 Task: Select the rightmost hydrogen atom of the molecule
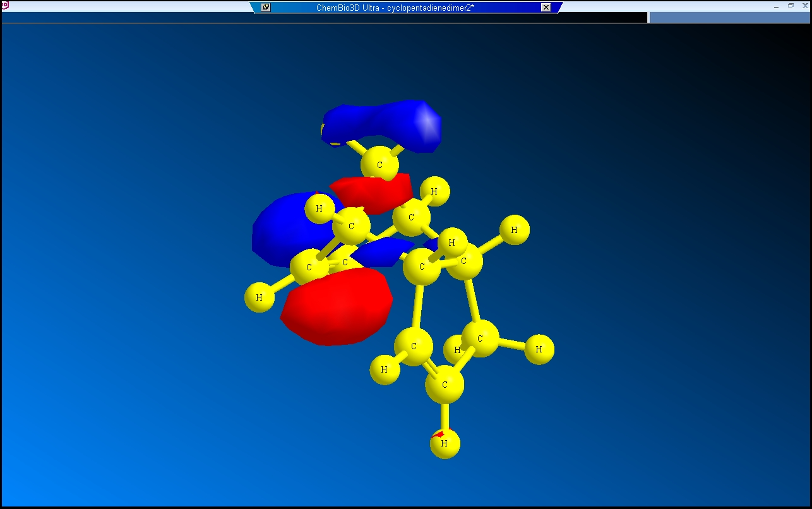pos(539,349)
